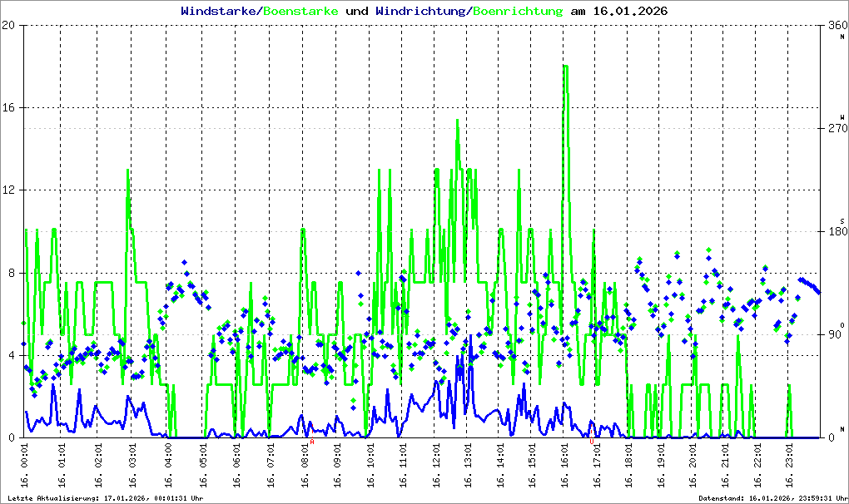Click the x-axis label "16. 03:01"
The width and height of the screenshot is (849, 504).
[x=132, y=466]
